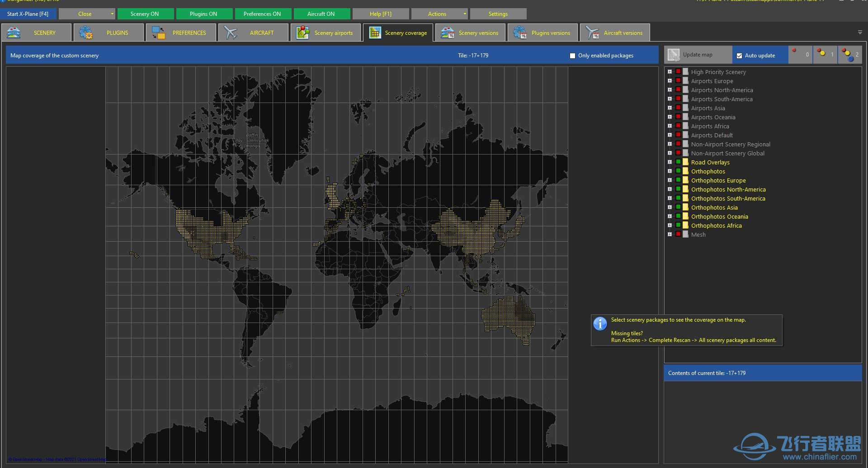
Task: Click the folder icon of Non-Airport Scenery Global
Action: pos(685,153)
